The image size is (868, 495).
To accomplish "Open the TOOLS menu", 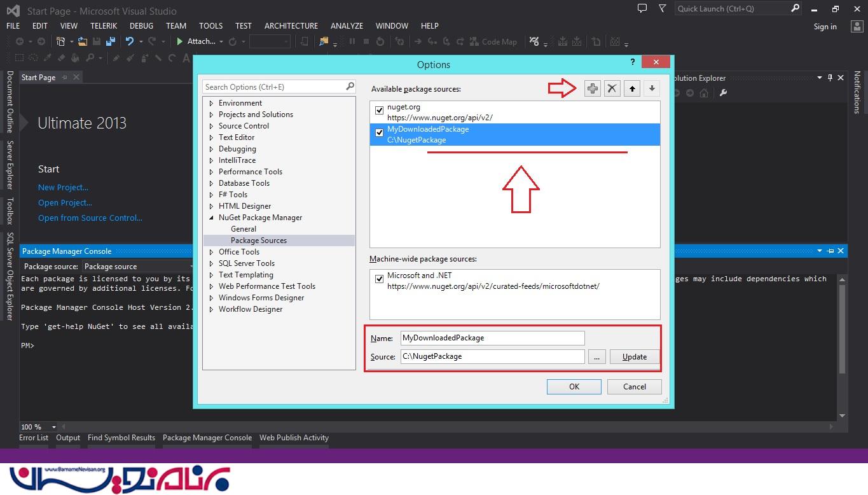I will 210,26.
